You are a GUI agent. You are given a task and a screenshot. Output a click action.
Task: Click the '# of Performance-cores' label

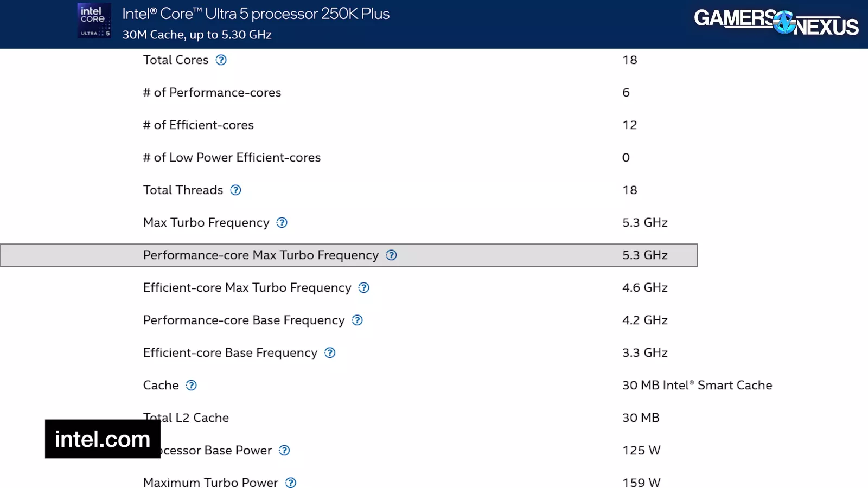[x=212, y=93]
